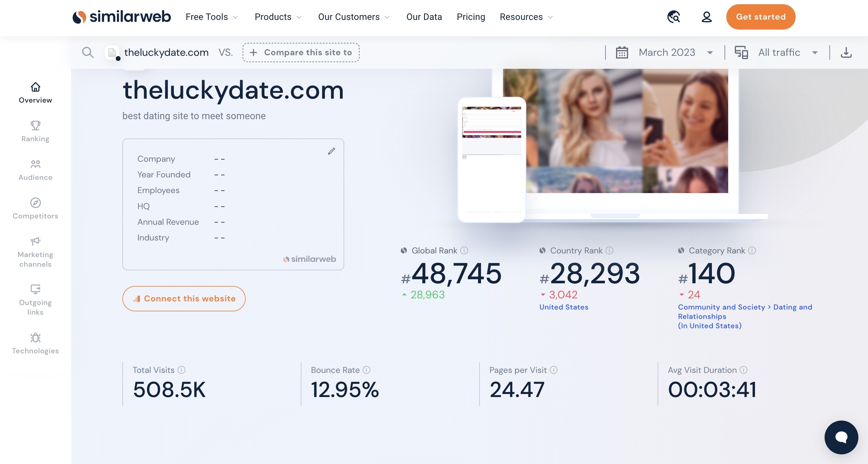Click the Year Founded row label
Image resolution: width=868 pixels, height=464 pixels.
click(164, 174)
